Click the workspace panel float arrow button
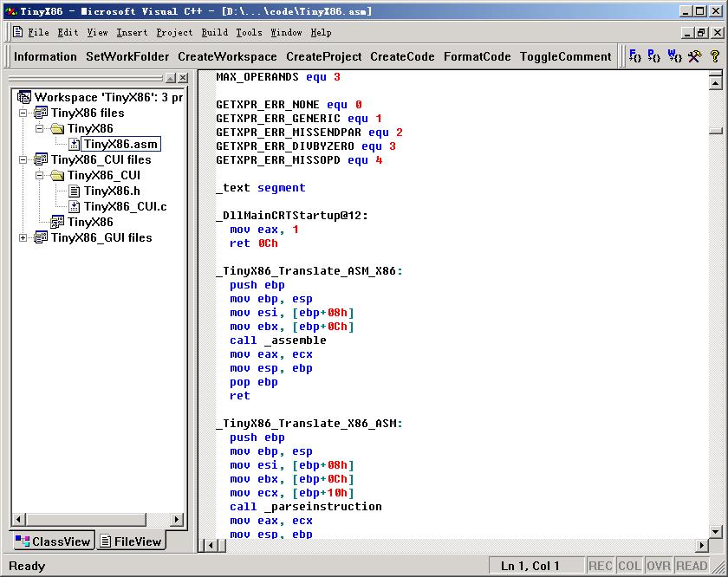The width and height of the screenshot is (728, 577). 171,77
